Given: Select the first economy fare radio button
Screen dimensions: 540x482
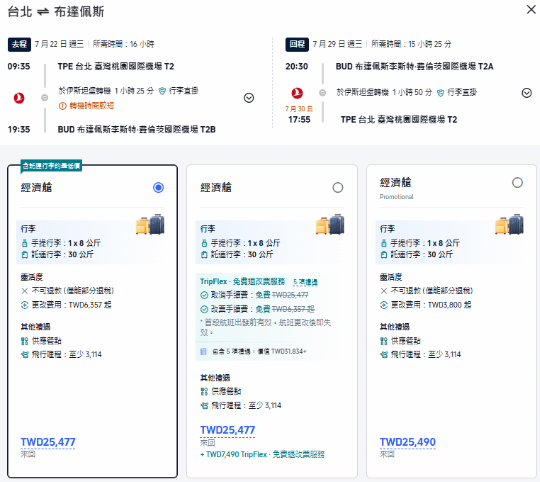Looking at the screenshot, I should (158, 188).
